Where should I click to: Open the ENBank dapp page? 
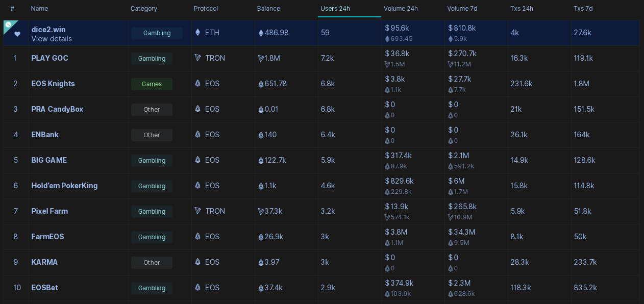[45, 135]
